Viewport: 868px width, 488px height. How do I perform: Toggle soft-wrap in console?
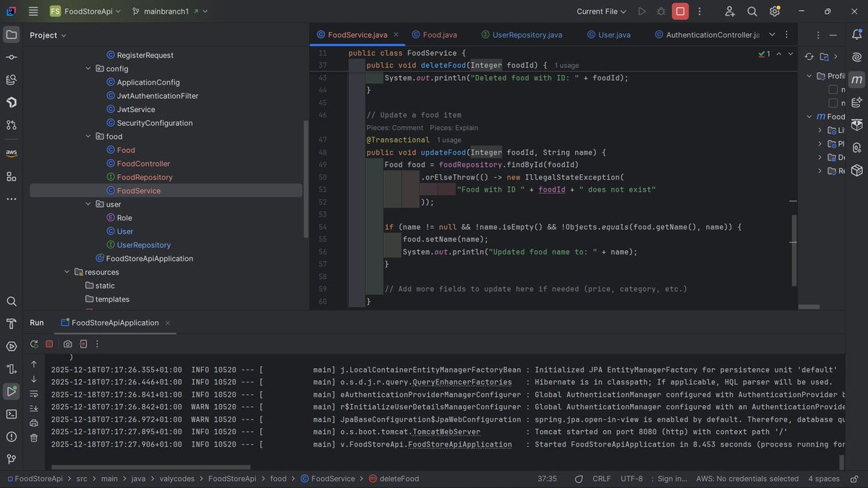pos(34,393)
